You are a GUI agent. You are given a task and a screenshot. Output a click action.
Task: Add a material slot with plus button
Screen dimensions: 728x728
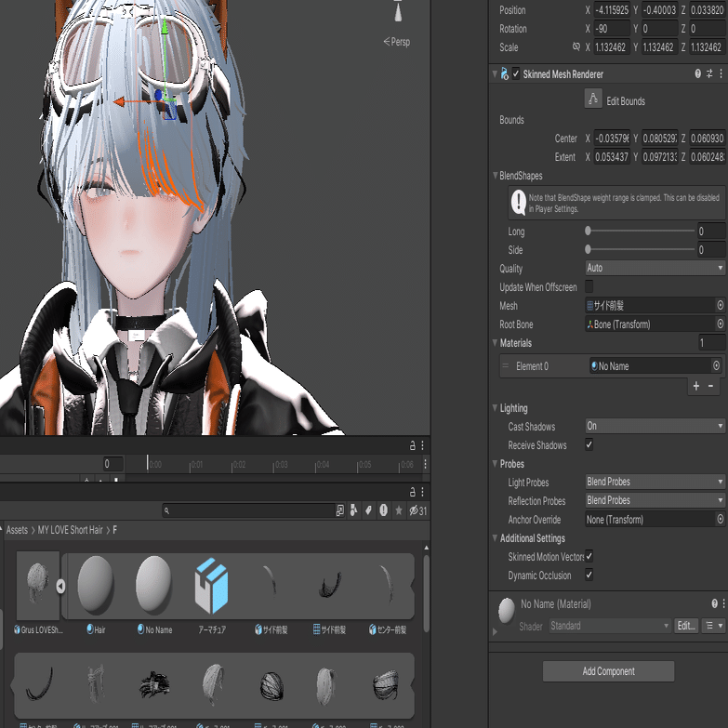point(696,386)
